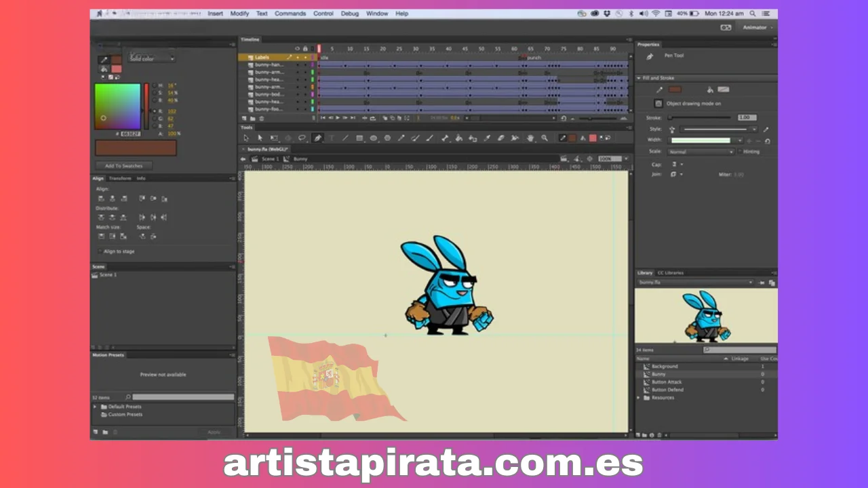Open stroke Style dropdown
868x488 pixels.
tap(719, 129)
